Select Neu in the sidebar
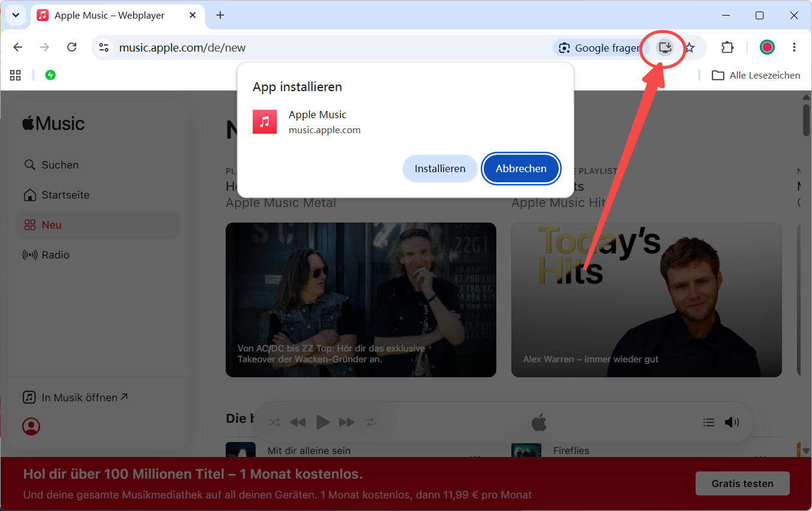Image resolution: width=812 pixels, height=511 pixels. [98, 225]
